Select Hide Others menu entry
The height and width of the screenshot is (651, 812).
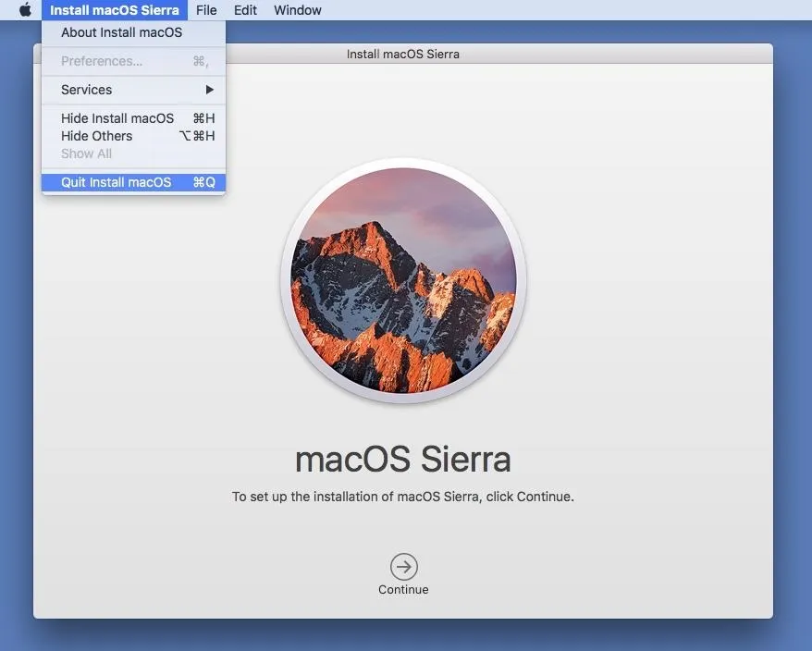pyautogui.click(x=133, y=136)
